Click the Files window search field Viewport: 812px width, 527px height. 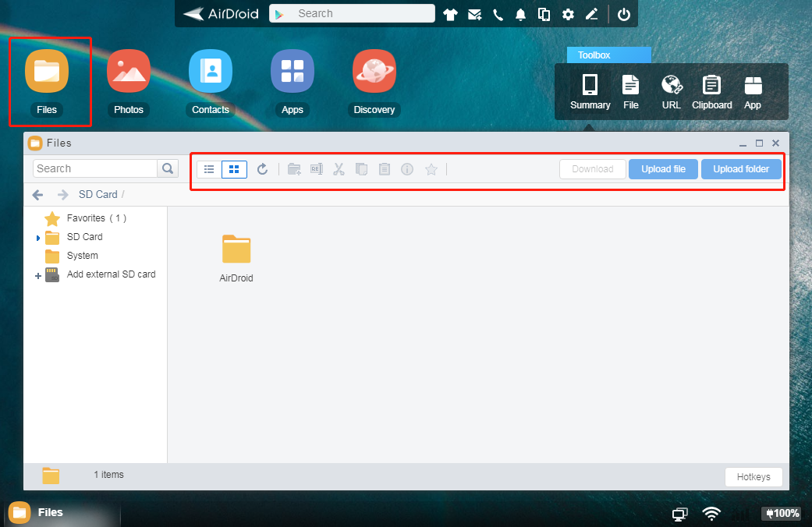pyautogui.click(x=95, y=168)
